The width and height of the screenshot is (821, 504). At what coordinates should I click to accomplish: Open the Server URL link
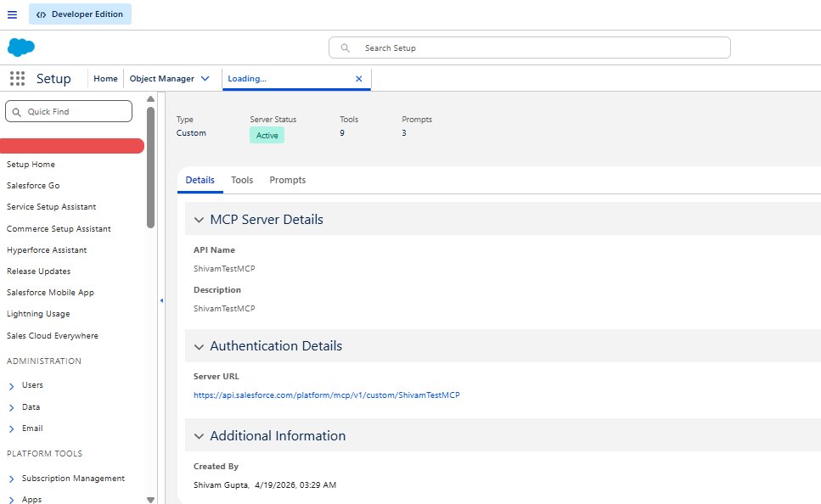pos(329,395)
